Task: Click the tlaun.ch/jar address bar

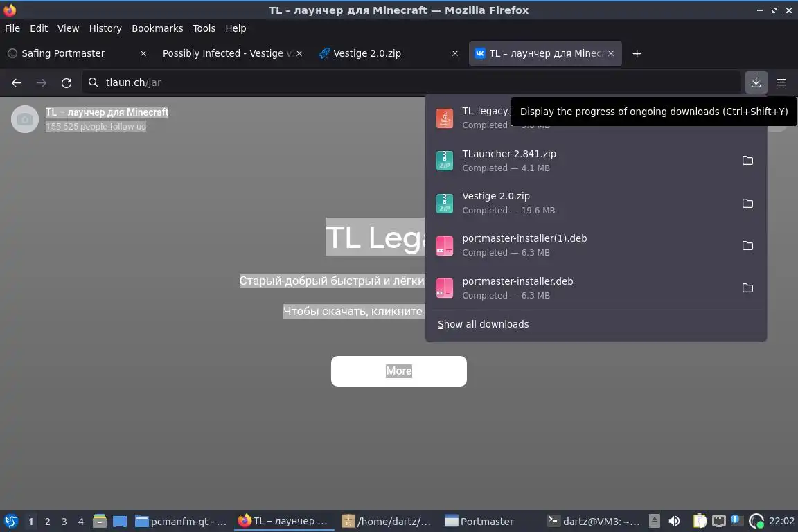Action: point(411,82)
